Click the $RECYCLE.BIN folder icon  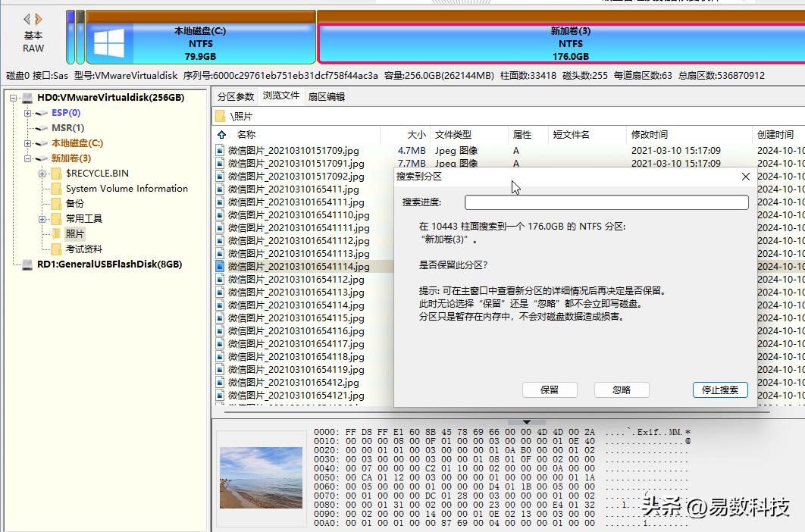[x=56, y=174]
